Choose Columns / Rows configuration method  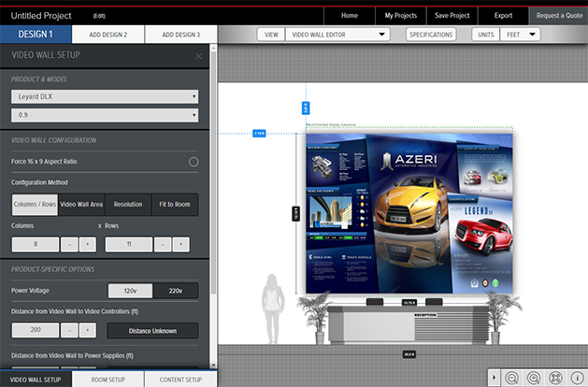tap(35, 205)
